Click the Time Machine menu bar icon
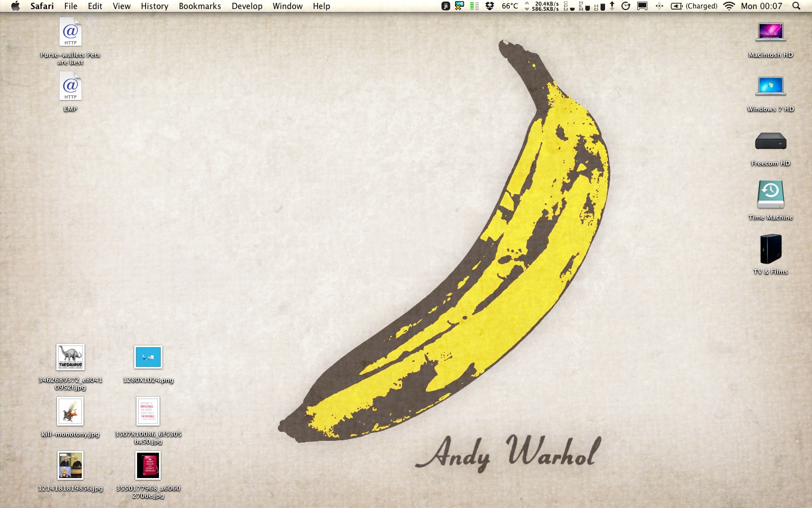The image size is (812, 508). coord(625,6)
